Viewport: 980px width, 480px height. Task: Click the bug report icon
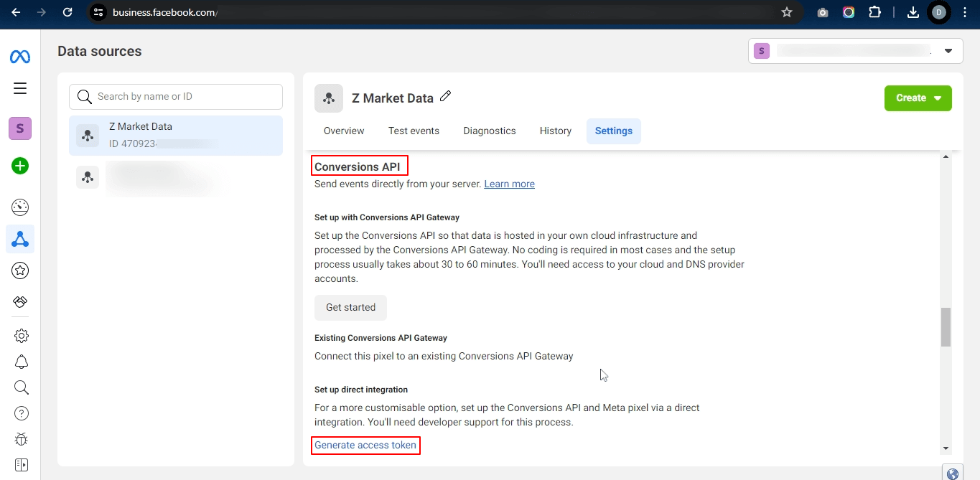click(22, 439)
